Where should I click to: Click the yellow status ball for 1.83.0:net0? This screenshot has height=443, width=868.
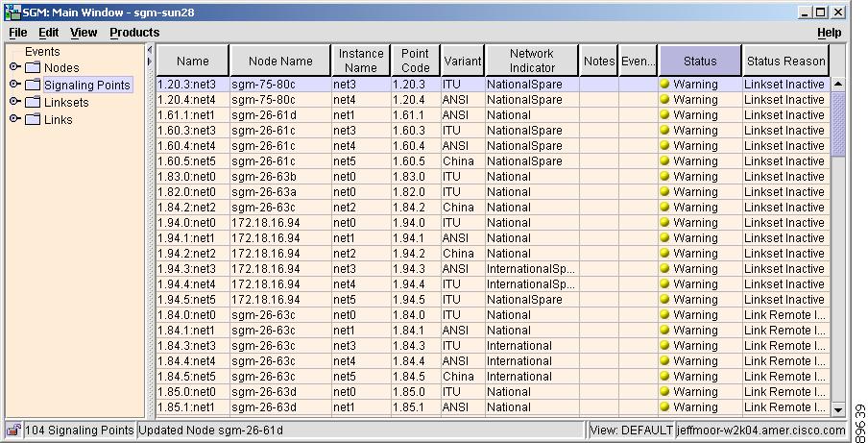coord(664,177)
